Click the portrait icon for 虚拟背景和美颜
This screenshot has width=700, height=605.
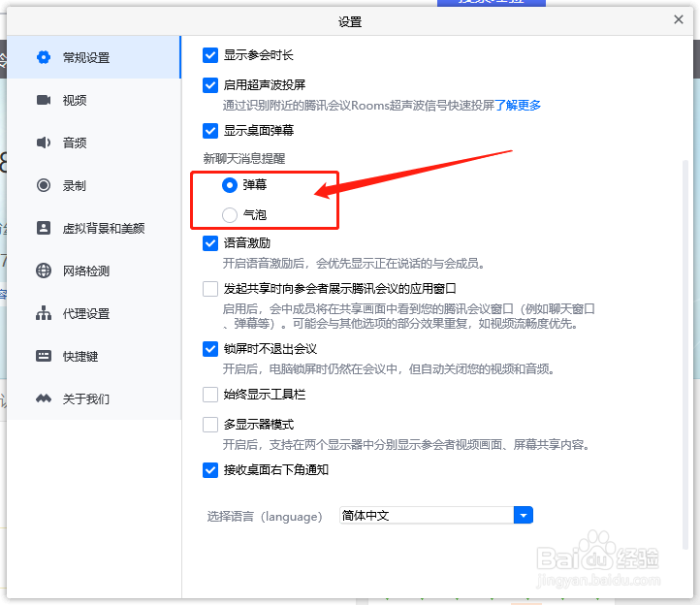(x=44, y=228)
